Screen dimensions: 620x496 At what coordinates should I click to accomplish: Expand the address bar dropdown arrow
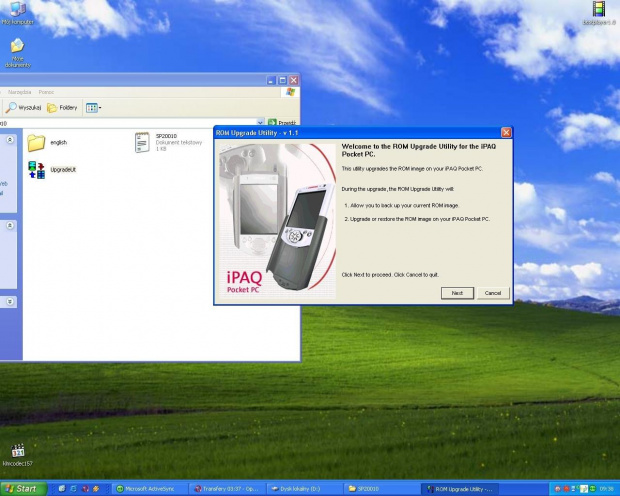260,122
